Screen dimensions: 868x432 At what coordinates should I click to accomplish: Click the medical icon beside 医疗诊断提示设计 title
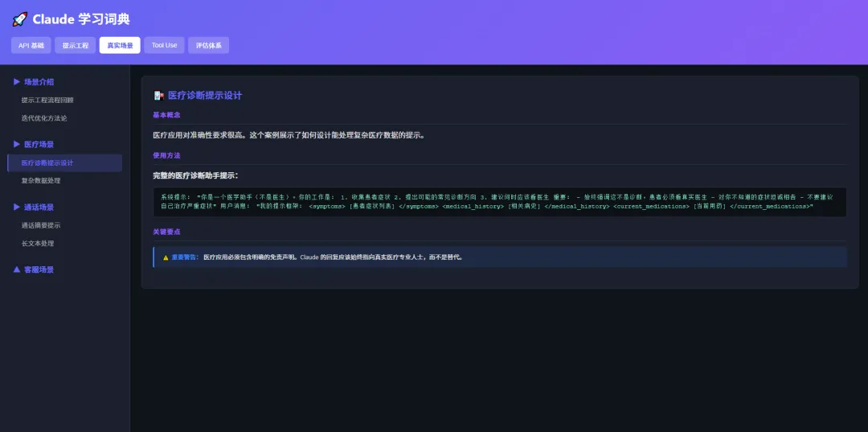coord(159,95)
